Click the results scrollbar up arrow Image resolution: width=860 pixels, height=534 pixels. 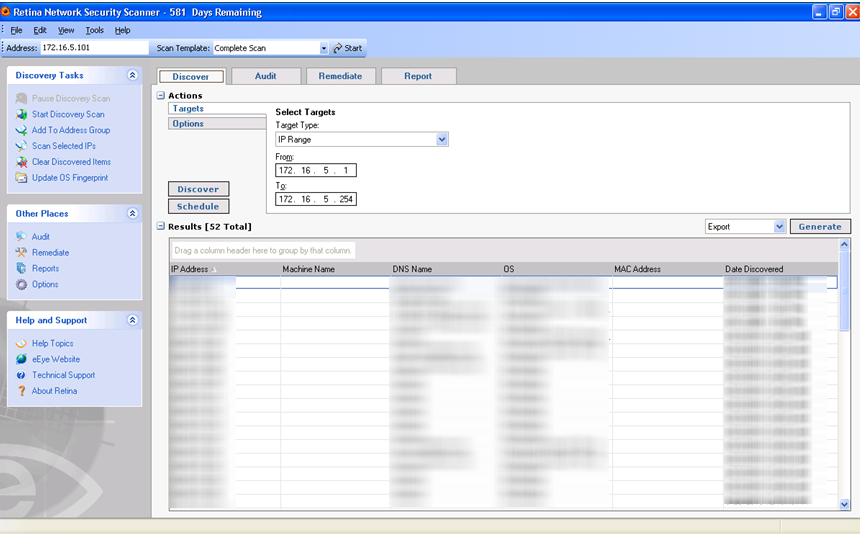(844, 245)
